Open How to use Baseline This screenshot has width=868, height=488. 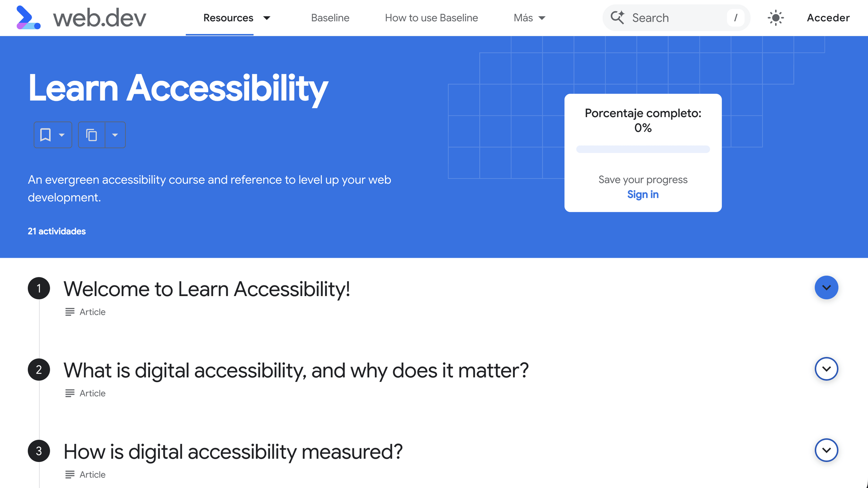[x=431, y=18]
